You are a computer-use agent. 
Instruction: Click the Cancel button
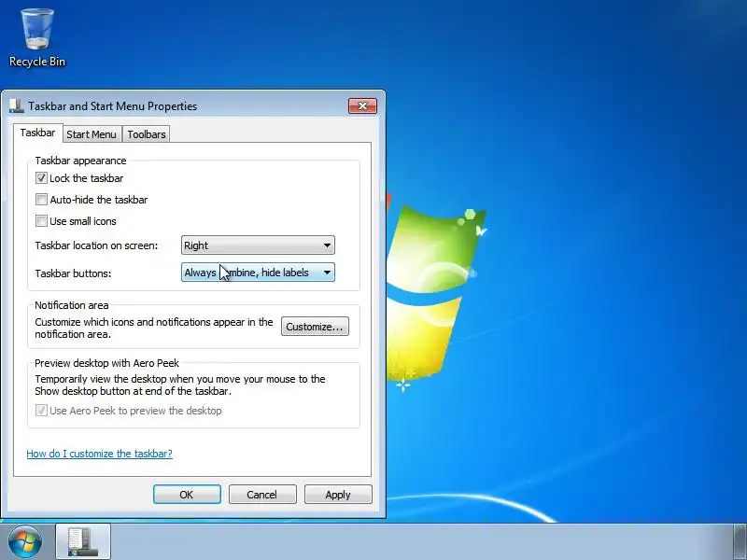[x=262, y=495]
